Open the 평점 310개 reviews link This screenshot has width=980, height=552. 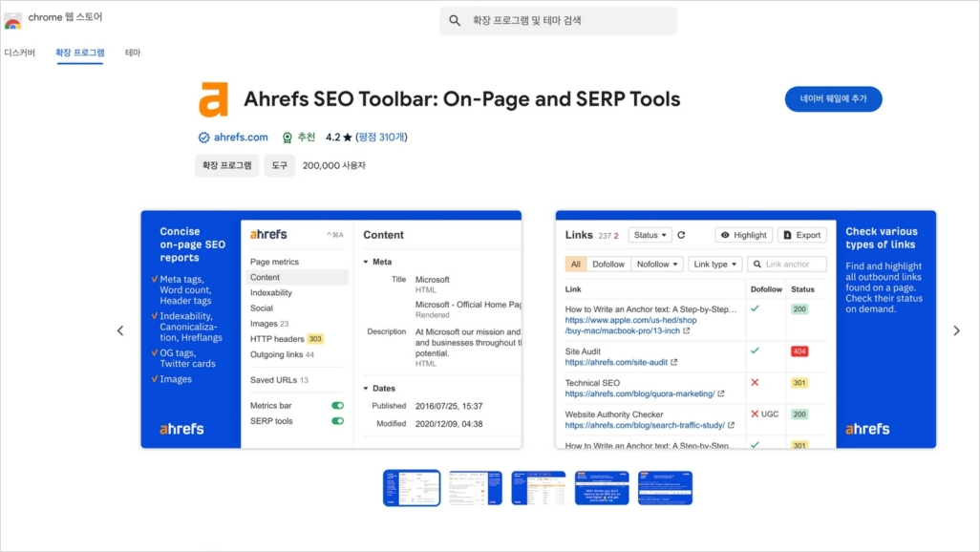[x=381, y=138]
